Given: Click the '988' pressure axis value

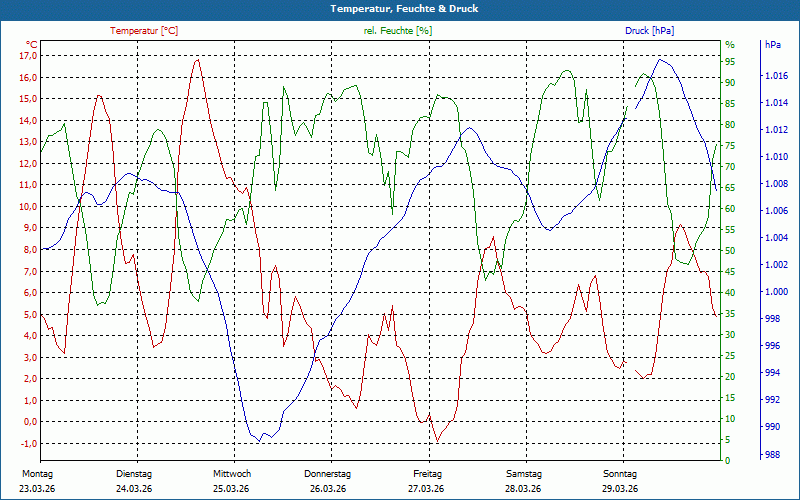Looking at the screenshot, I should pos(772,454).
